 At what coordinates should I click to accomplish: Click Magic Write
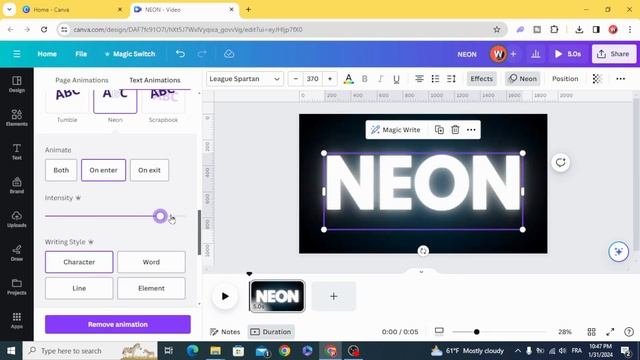395,130
